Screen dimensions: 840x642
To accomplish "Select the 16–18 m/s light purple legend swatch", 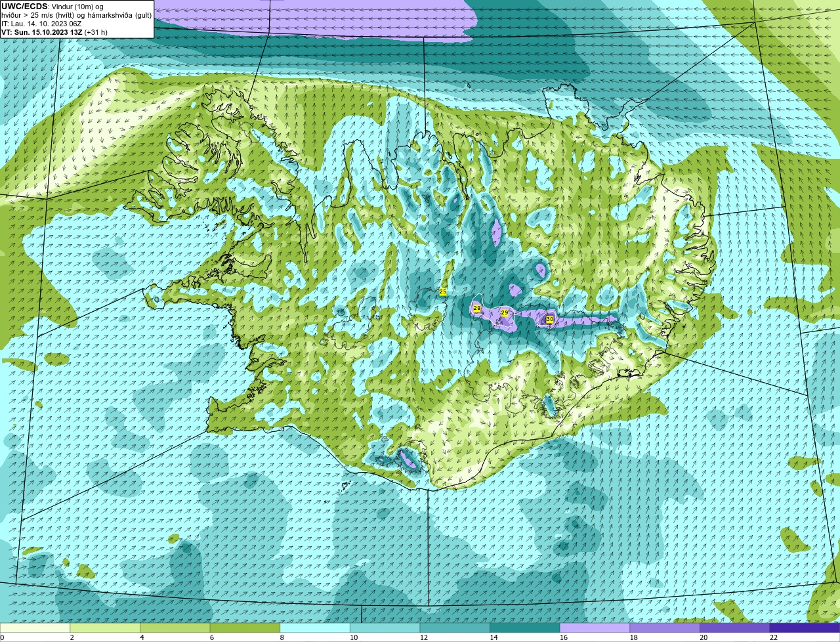I will coord(595,628).
